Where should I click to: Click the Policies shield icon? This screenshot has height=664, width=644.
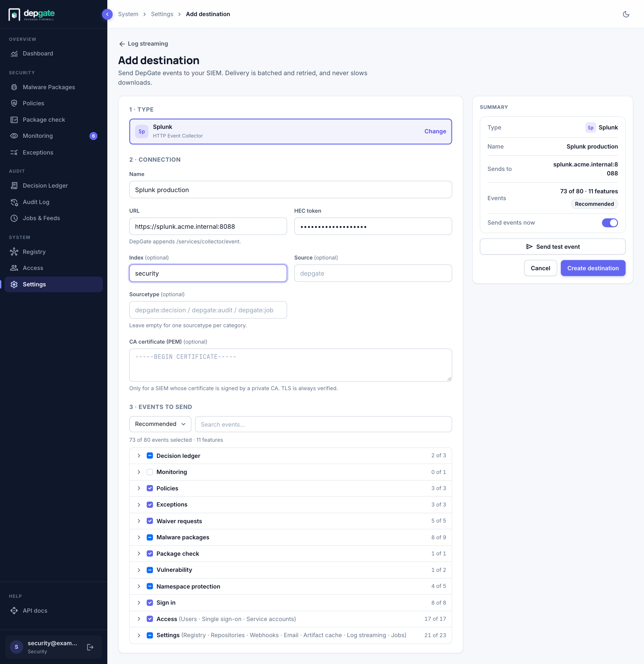(14, 103)
